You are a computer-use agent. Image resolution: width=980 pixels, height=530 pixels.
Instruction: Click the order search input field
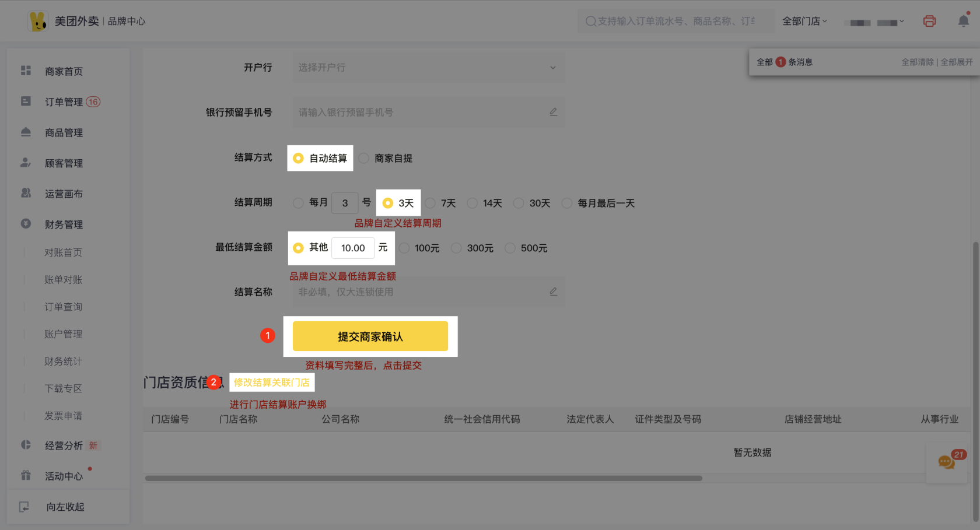(x=675, y=22)
